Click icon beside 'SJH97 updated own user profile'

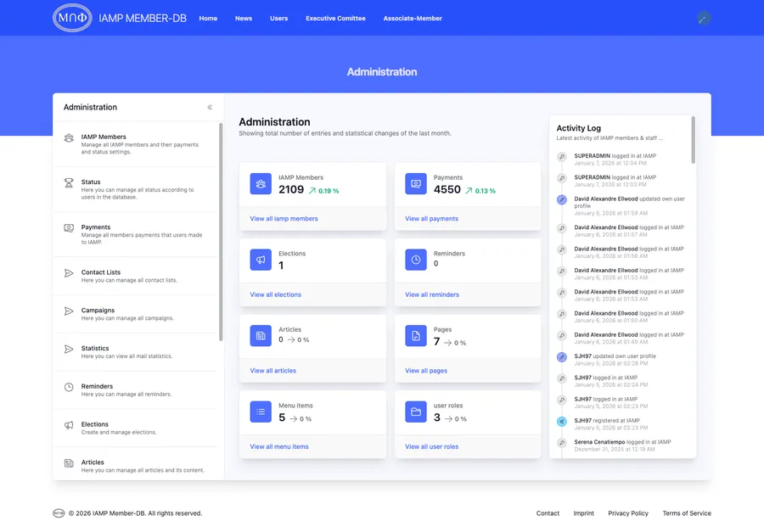(562, 357)
